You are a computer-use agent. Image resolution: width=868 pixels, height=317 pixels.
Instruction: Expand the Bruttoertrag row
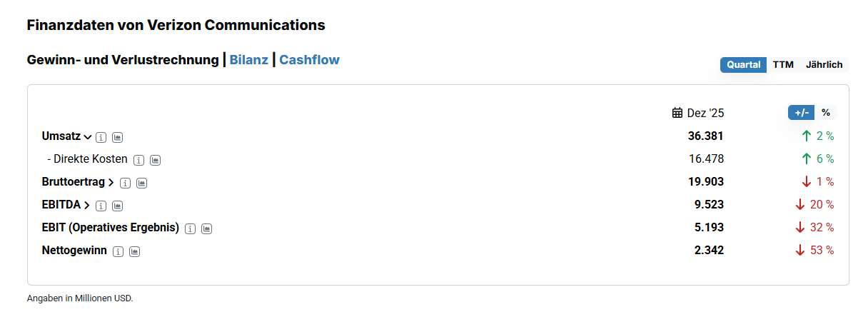pos(111,183)
